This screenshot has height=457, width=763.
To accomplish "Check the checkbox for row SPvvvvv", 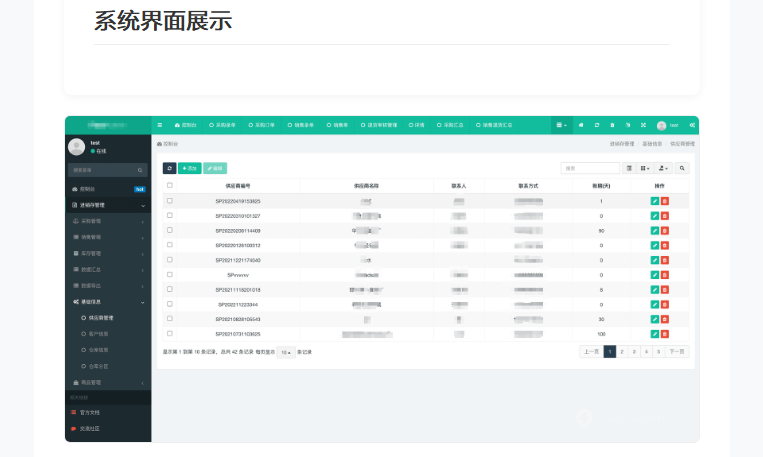I will pyautogui.click(x=170, y=274).
